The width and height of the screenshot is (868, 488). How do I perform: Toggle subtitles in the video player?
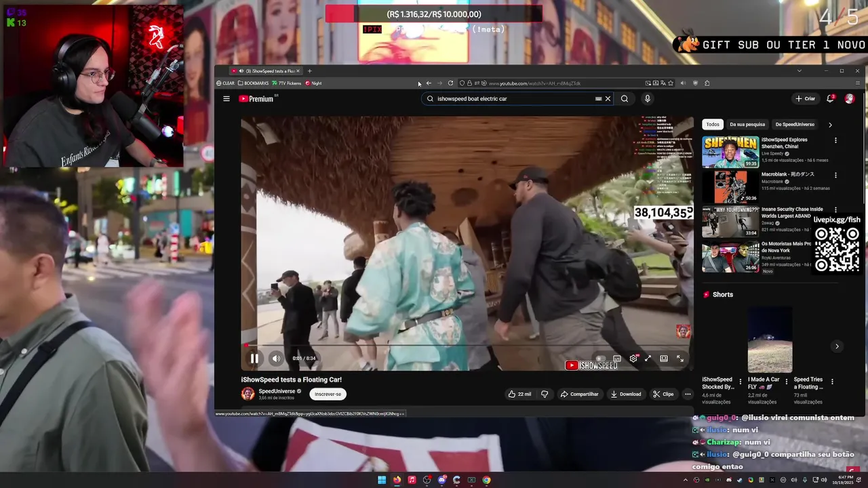pos(617,359)
